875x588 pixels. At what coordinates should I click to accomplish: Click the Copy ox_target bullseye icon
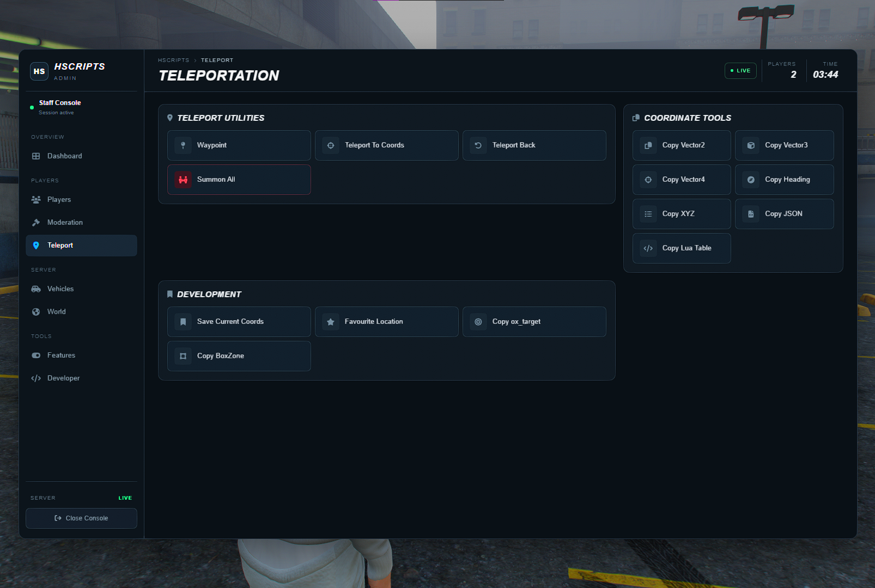pos(478,322)
